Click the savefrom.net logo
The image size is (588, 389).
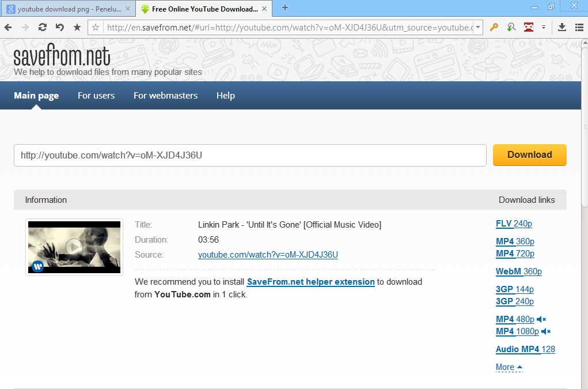[62, 55]
